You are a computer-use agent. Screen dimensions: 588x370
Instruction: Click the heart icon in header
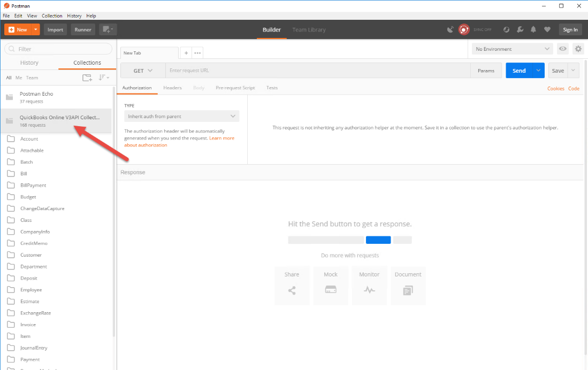click(x=547, y=29)
